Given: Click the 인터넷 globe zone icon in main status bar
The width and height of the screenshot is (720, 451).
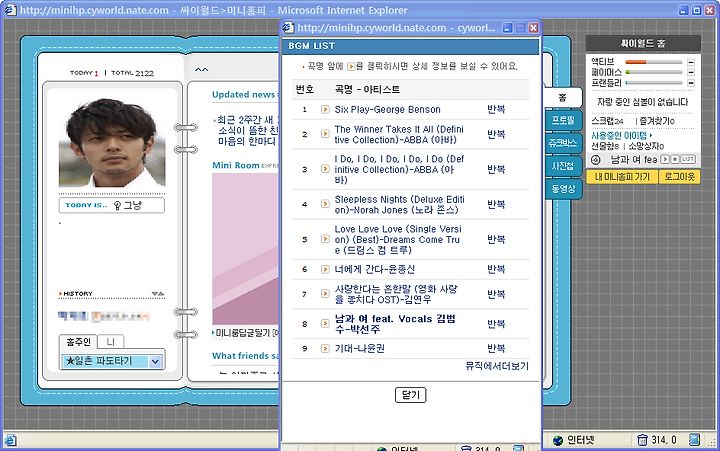Looking at the screenshot, I should pos(558,440).
